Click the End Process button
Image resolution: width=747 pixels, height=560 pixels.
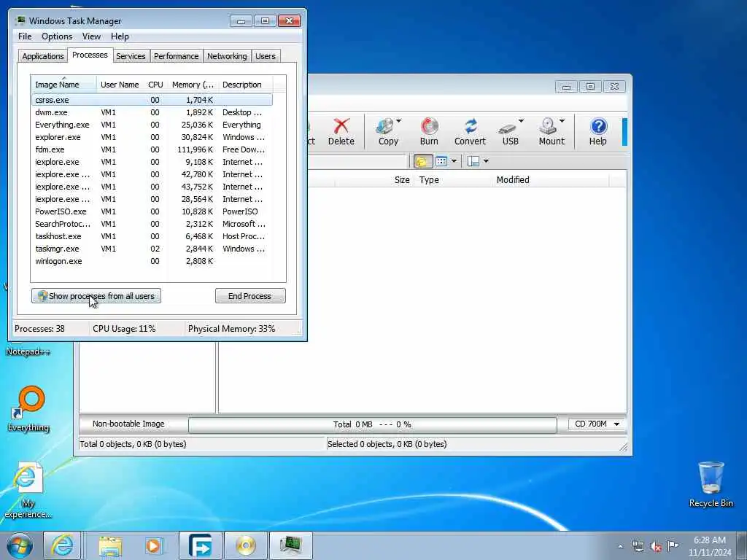(250, 296)
